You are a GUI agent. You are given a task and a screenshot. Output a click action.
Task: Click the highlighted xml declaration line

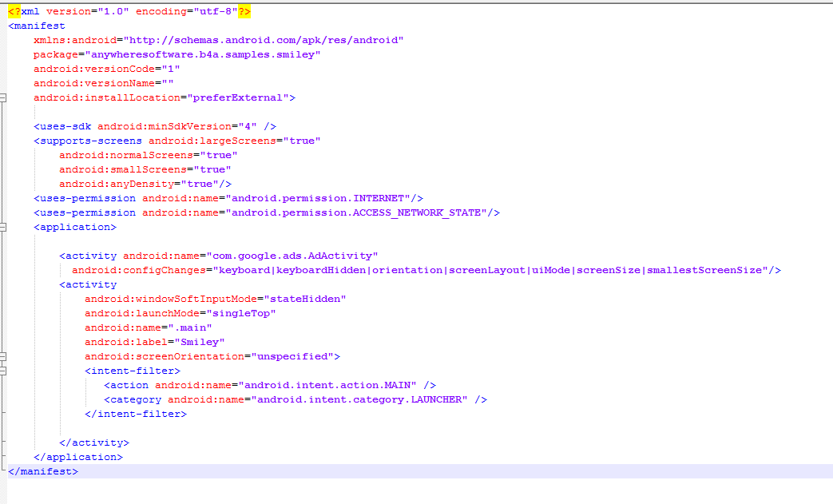128,11
